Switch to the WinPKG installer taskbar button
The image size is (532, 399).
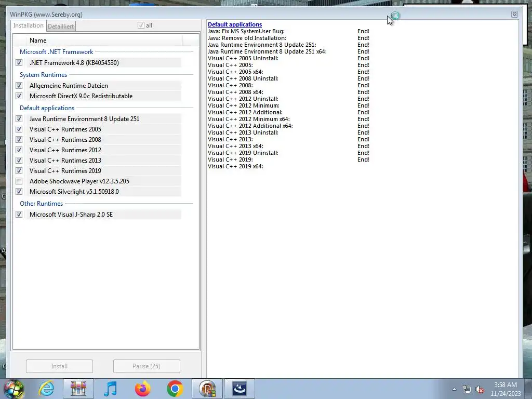click(x=207, y=389)
